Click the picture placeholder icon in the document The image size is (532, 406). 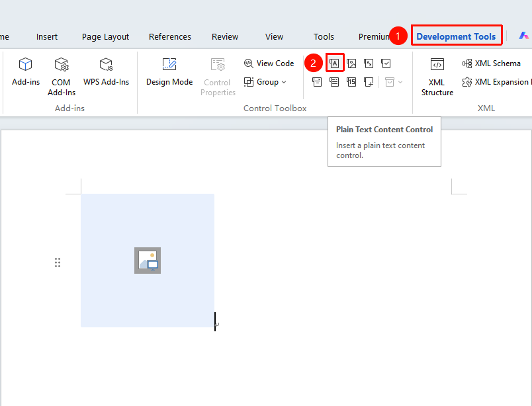148,261
